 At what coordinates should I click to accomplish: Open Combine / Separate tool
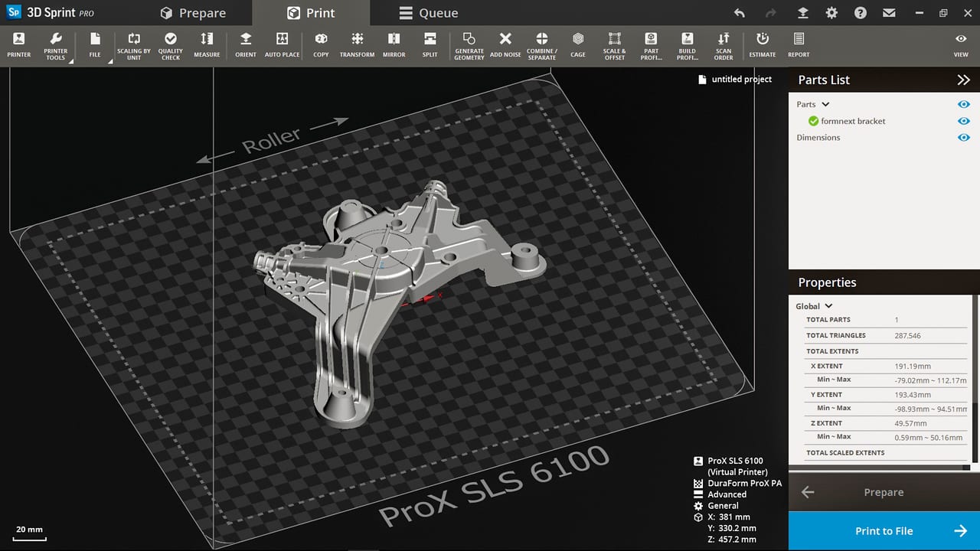541,44
